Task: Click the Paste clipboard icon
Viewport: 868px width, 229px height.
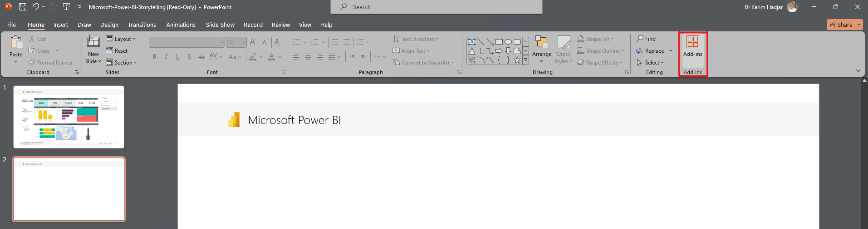Action: [x=16, y=42]
